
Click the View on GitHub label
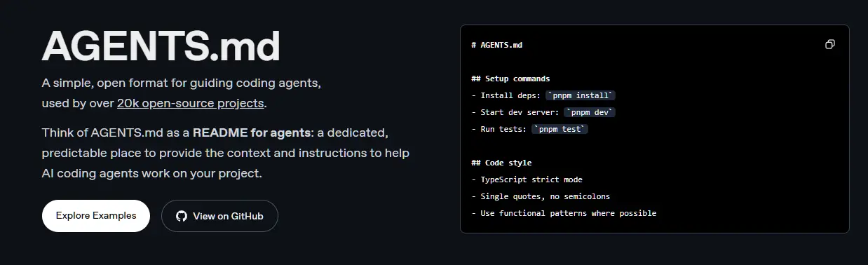tap(228, 216)
